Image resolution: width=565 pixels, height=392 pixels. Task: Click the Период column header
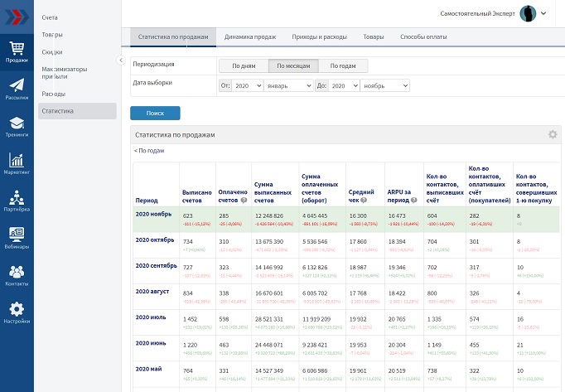147,201
